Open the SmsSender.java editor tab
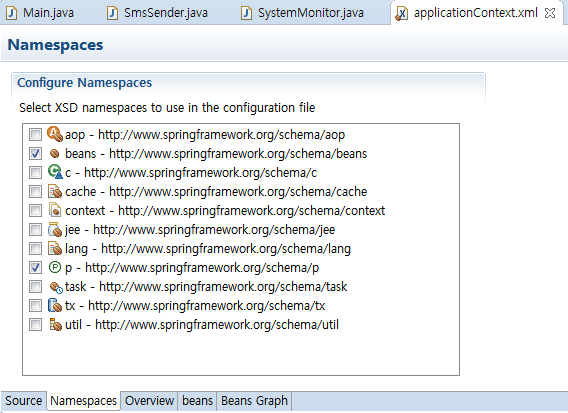Image resolution: width=568 pixels, height=413 pixels. (x=166, y=13)
